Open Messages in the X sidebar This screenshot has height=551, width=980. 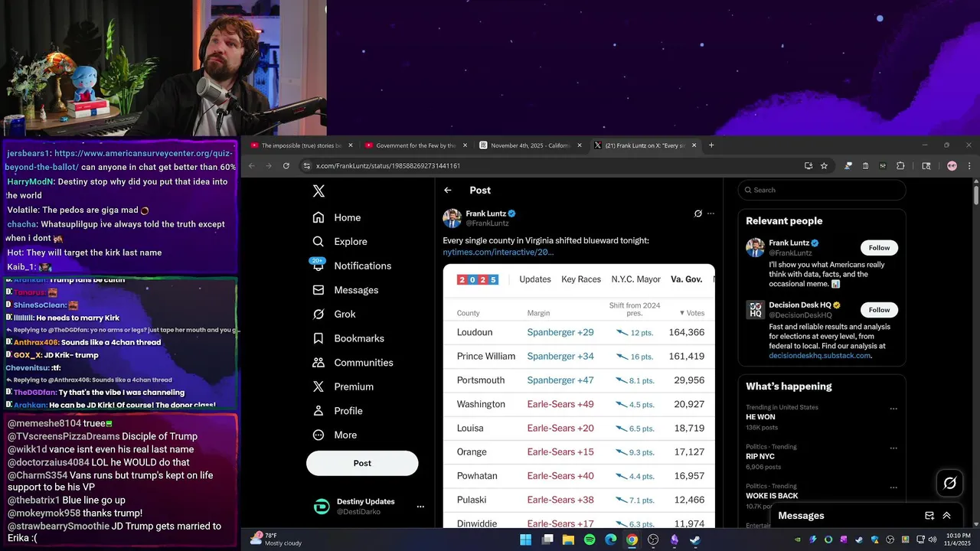[x=346, y=290]
